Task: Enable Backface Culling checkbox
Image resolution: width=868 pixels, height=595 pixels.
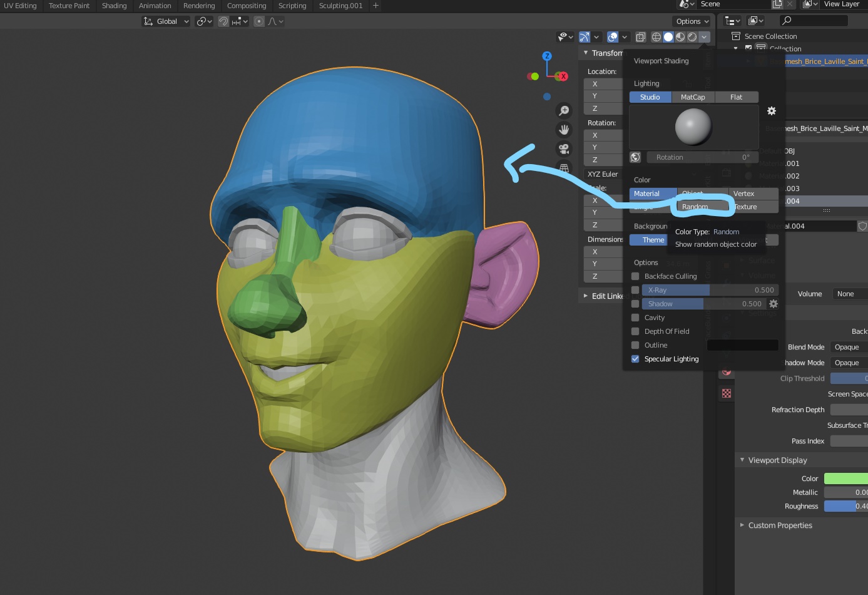Action: point(635,276)
